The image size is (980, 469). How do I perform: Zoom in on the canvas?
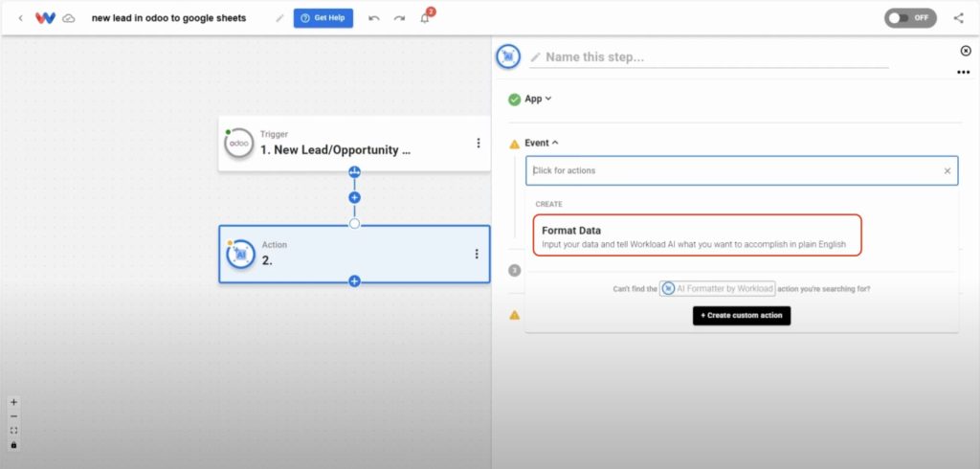tap(13, 402)
